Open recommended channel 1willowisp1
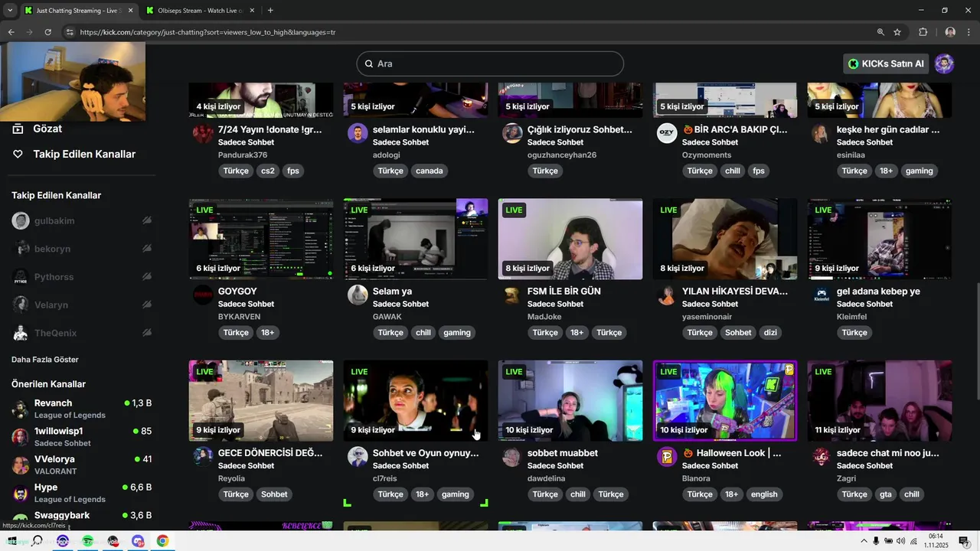 click(x=81, y=436)
